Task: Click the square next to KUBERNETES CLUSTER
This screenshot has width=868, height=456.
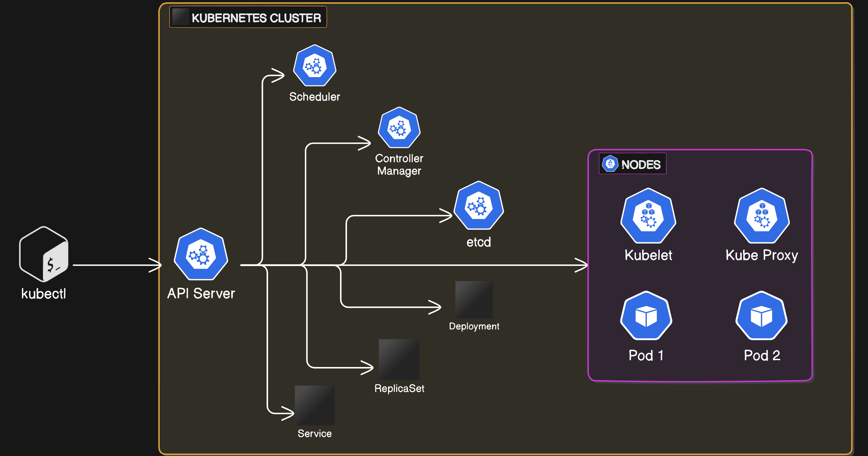Action: 180,17
